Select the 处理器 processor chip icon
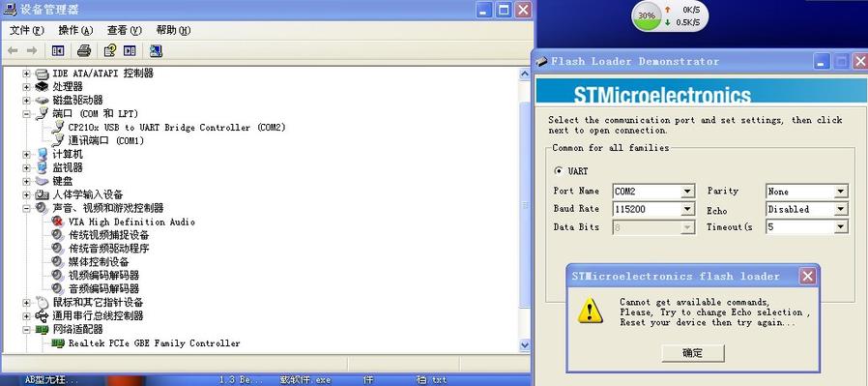The width and height of the screenshot is (868, 386). 43,87
